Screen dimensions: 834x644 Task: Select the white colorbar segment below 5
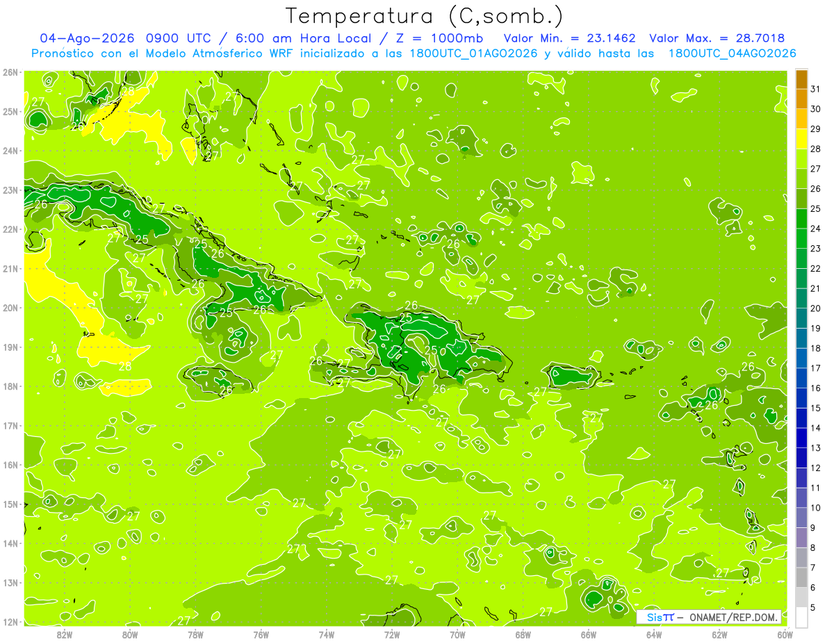click(801, 616)
